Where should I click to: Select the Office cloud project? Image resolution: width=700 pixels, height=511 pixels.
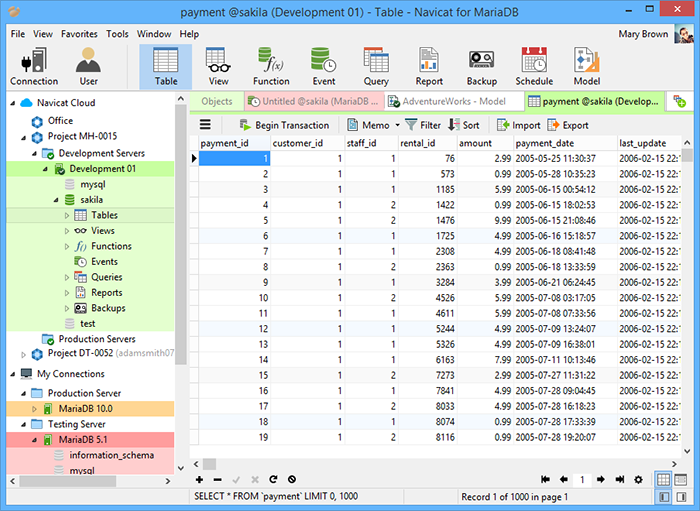60,121
